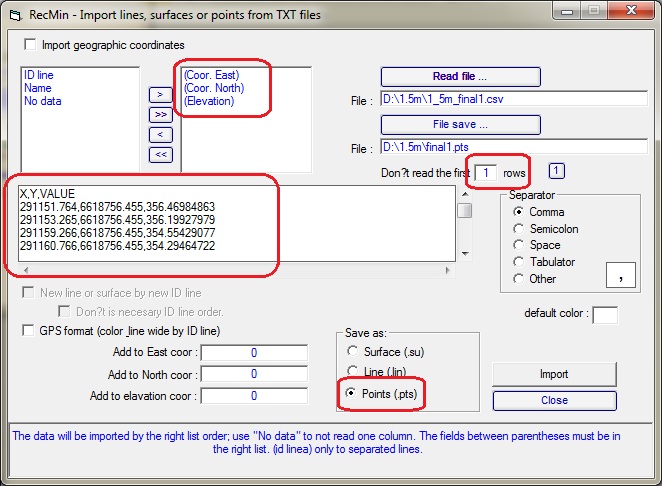Click the double arrow move-all-left button
Screen dimensions: 662x486
pyautogui.click(x=160, y=154)
